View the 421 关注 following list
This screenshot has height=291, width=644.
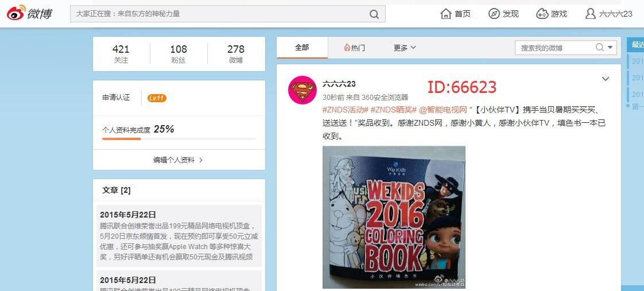[x=121, y=54]
